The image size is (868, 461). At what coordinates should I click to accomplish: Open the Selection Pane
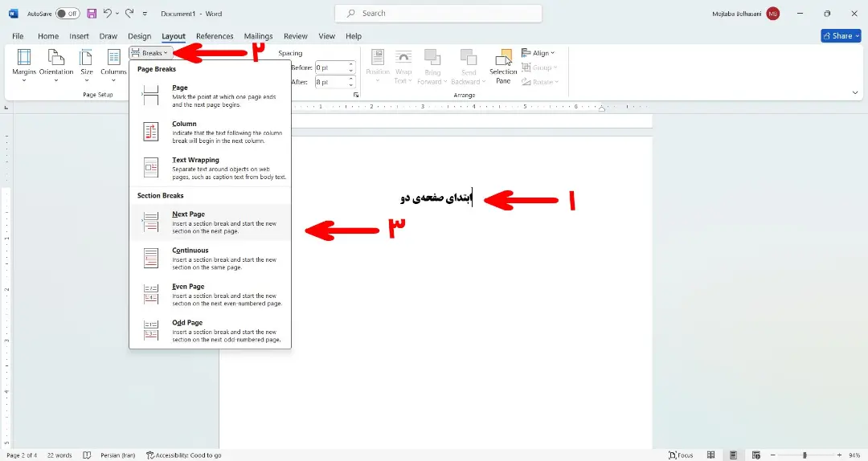503,67
